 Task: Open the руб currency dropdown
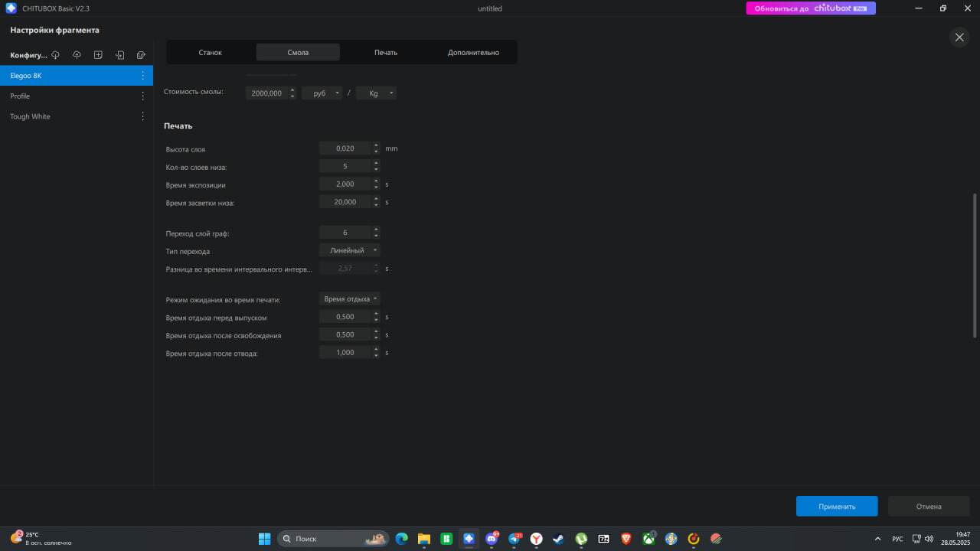tap(322, 93)
